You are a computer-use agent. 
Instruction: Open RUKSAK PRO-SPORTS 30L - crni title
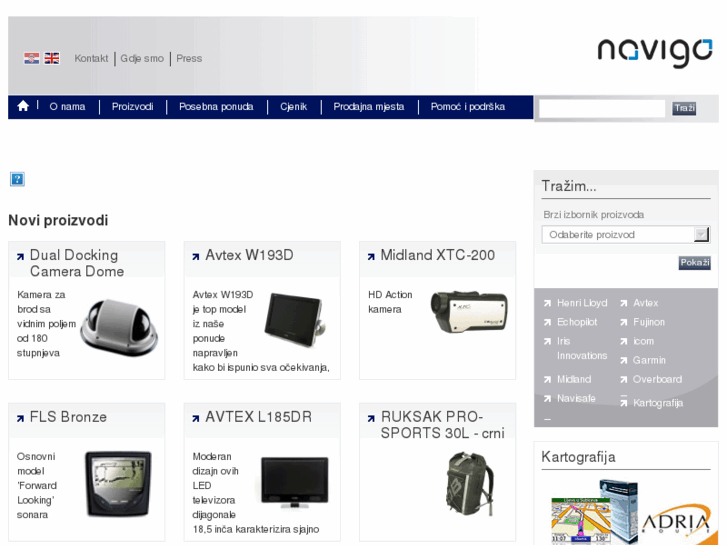tap(443, 425)
